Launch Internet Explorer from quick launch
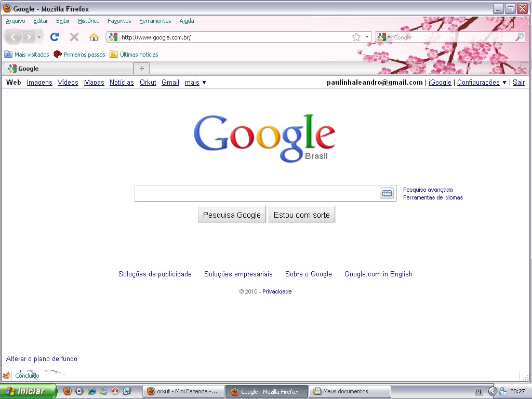Image resolution: width=532 pixels, height=399 pixels. [x=91, y=391]
